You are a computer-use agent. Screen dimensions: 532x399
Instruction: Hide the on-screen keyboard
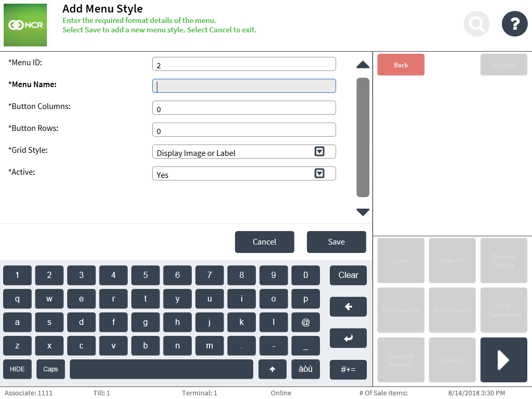click(x=17, y=369)
